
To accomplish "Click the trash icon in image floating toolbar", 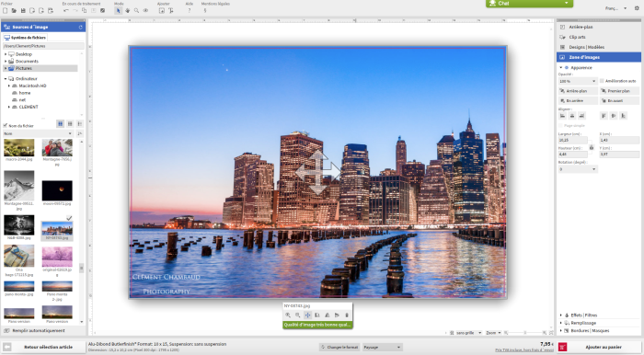I will coord(347,315).
